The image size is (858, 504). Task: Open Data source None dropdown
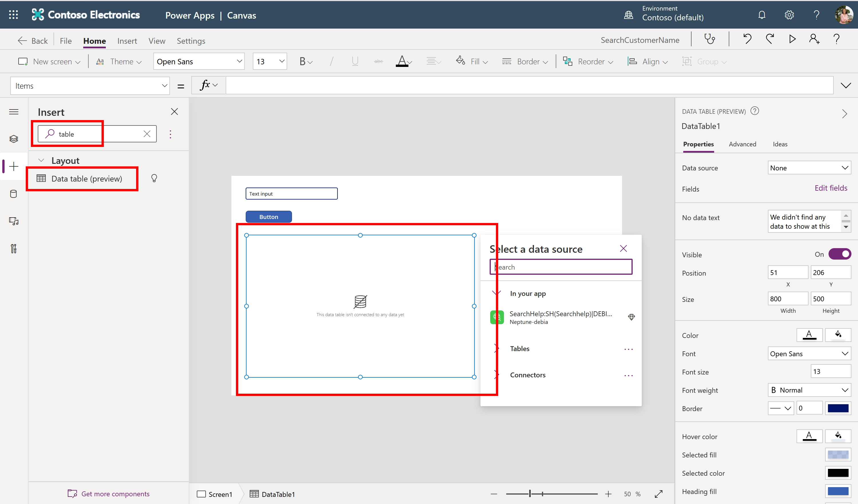click(x=809, y=168)
